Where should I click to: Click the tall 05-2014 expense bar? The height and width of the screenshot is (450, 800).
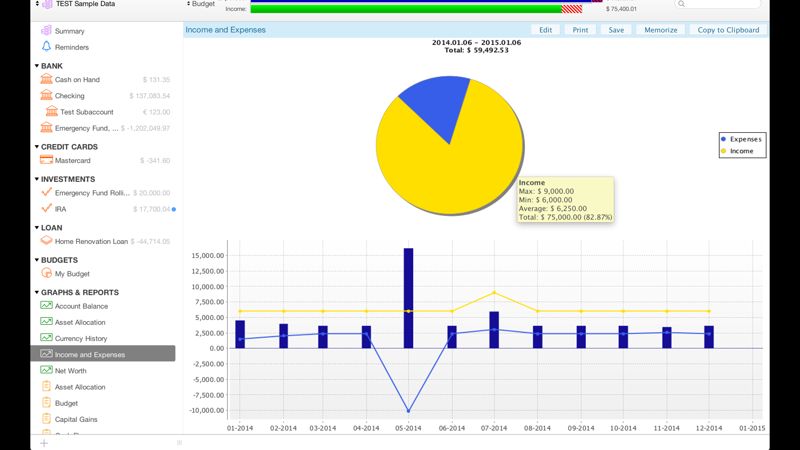coord(408,298)
